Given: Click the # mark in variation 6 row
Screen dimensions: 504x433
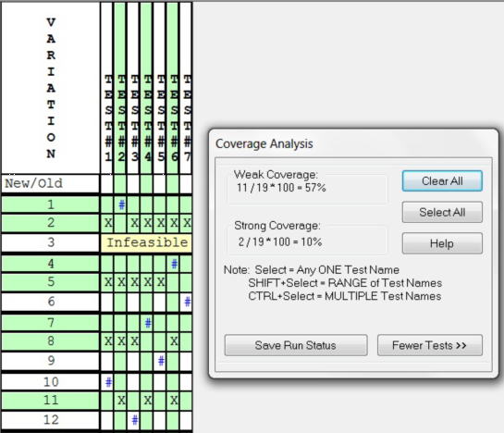Looking at the screenshot, I should (187, 302).
